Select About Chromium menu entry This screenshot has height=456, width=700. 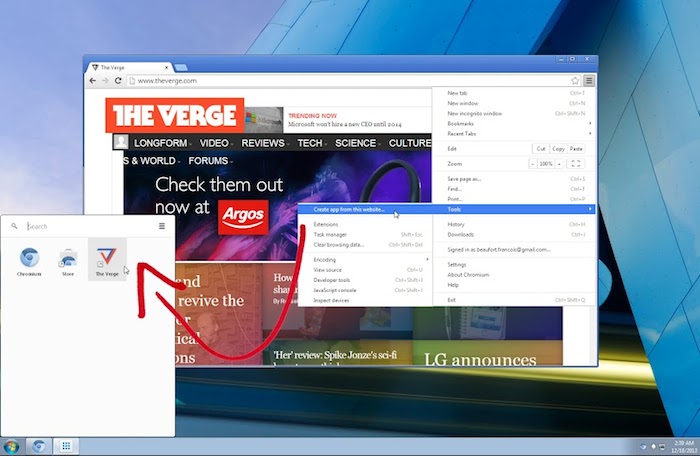(x=514, y=275)
